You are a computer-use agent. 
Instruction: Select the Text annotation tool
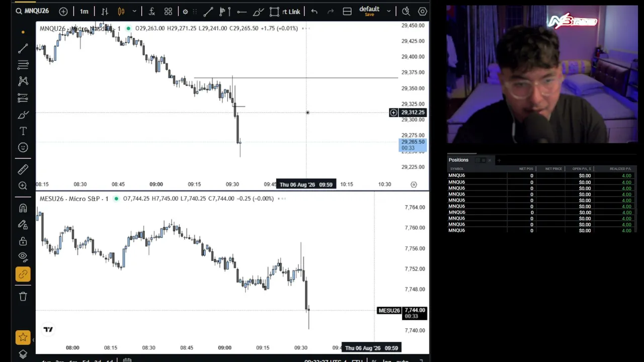click(x=23, y=131)
